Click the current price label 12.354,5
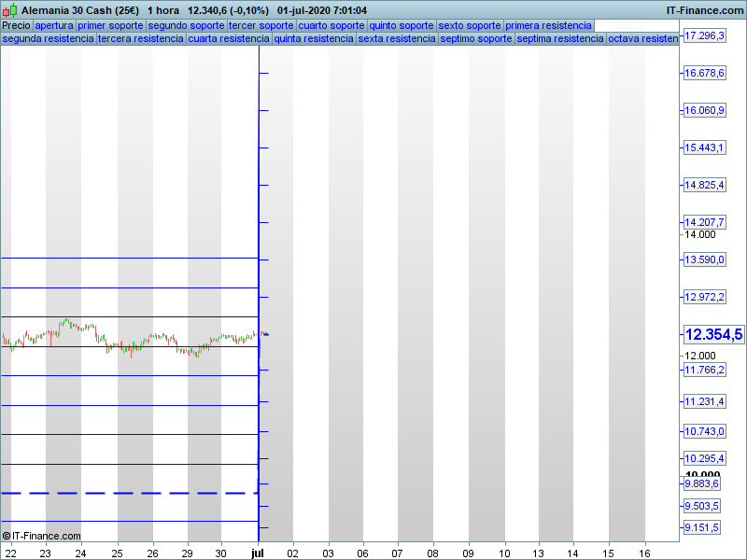 coord(712,334)
